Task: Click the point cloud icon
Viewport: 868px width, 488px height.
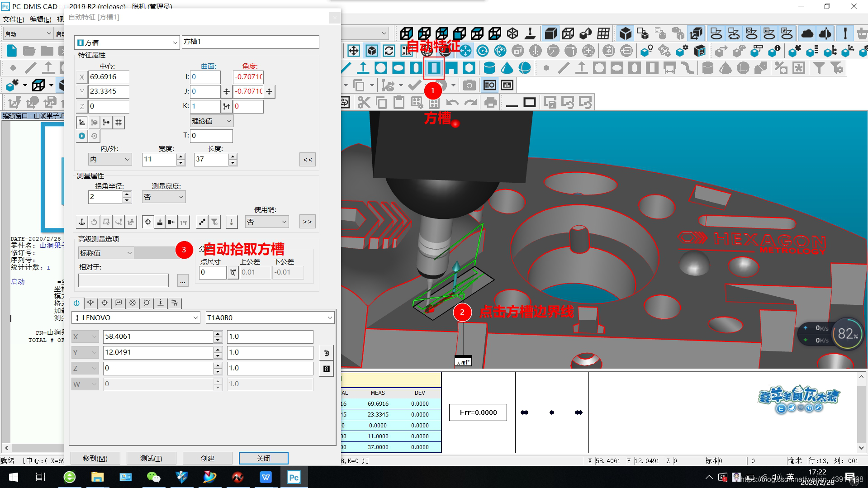Action: (807, 33)
